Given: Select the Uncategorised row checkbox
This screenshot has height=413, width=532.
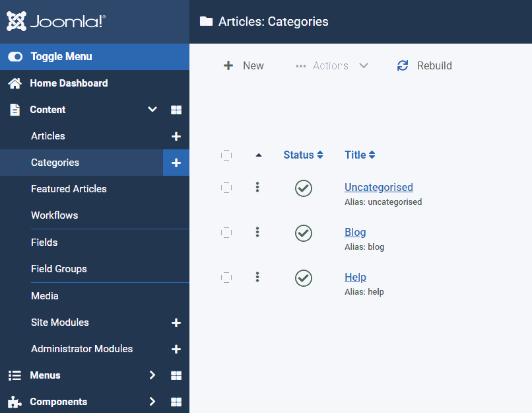Looking at the screenshot, I should (x=226, y=188).
